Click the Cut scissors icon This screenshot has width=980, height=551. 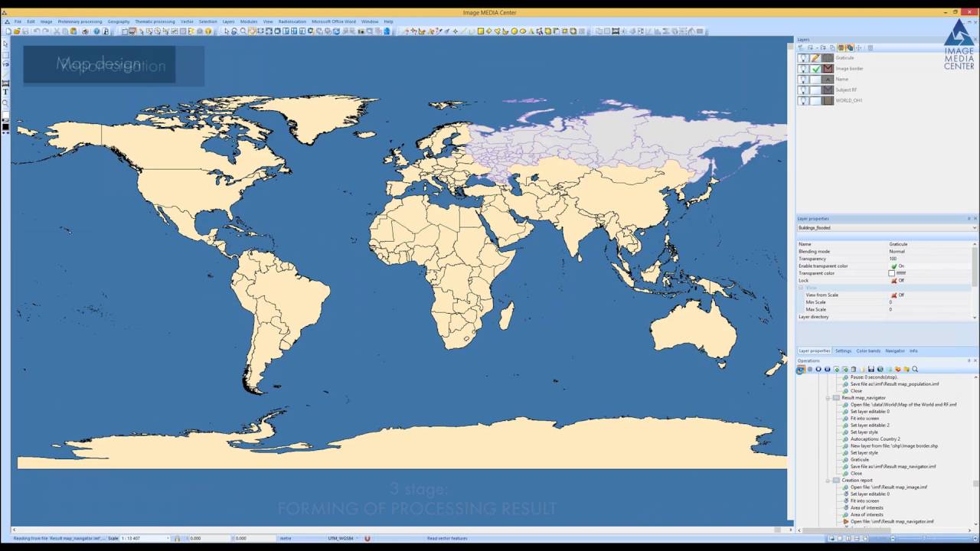56,31
